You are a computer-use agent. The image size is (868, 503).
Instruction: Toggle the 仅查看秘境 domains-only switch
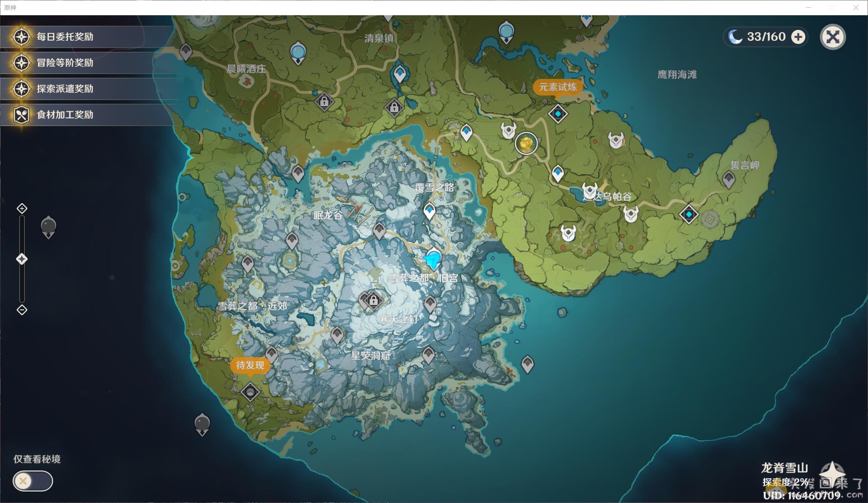point(33,481)
